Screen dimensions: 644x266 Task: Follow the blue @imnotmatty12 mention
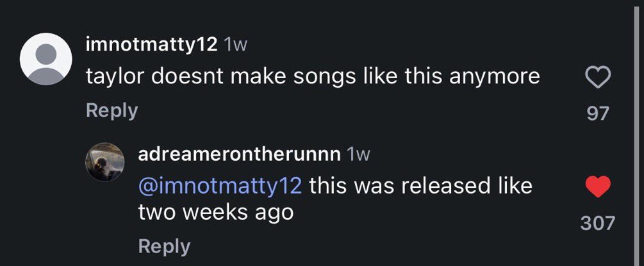(220, 186)
